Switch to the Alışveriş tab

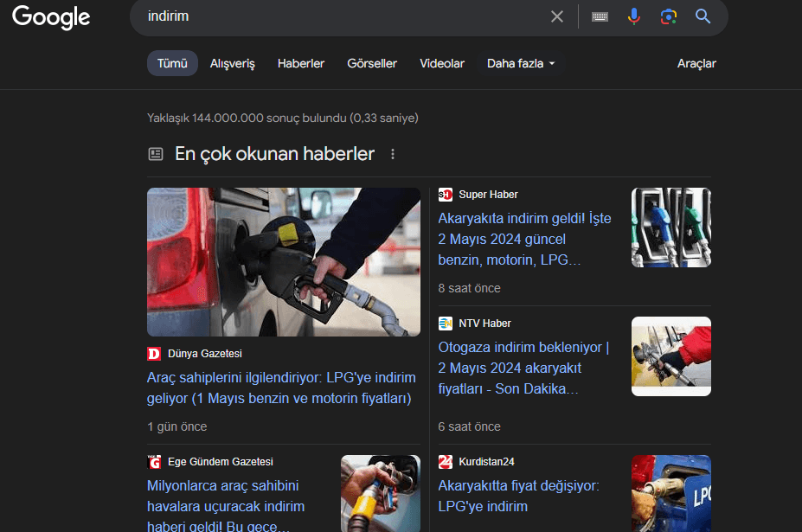click(x=232, y=63)
